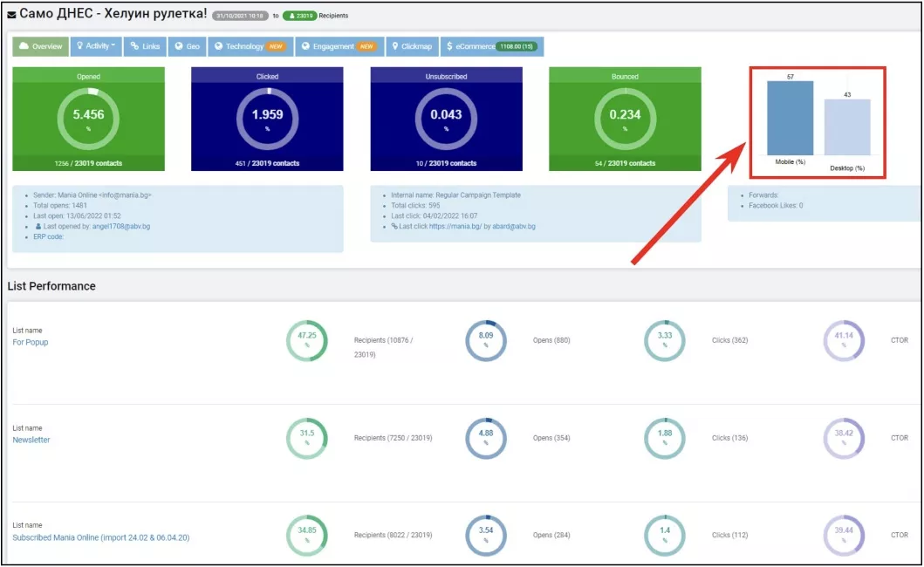The width and height of the screenshot is (924, 567).
Task: Click the 'Opens (880)' label
Action: click(x=551, y=341)
